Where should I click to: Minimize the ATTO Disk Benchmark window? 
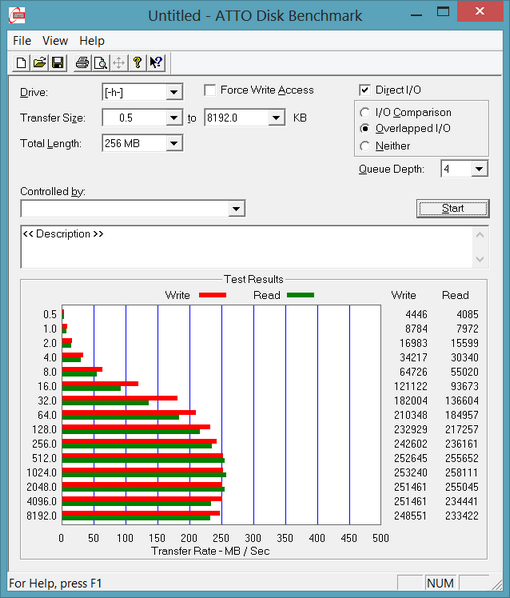[417, 14]
